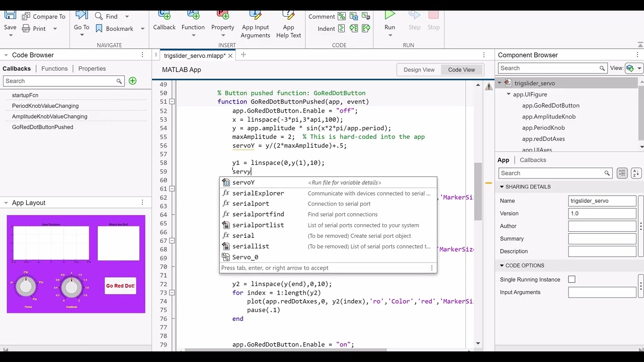Fold the function at line 51
The width and height of the screenshot is (644, 362).
(172, 102)
